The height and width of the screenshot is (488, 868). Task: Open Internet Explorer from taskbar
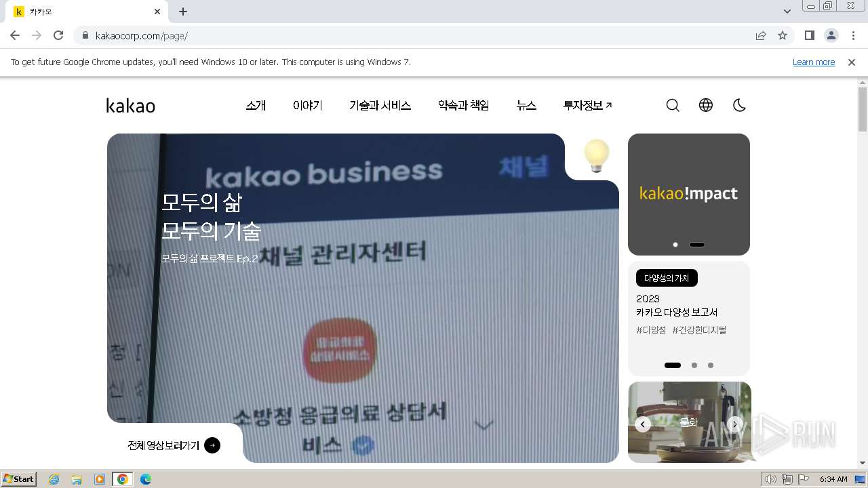[54, 479]
